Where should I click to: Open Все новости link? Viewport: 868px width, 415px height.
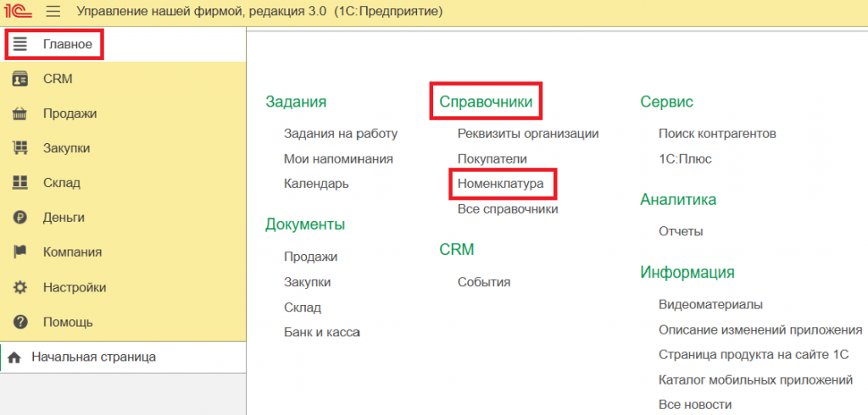tap(695, 405)
